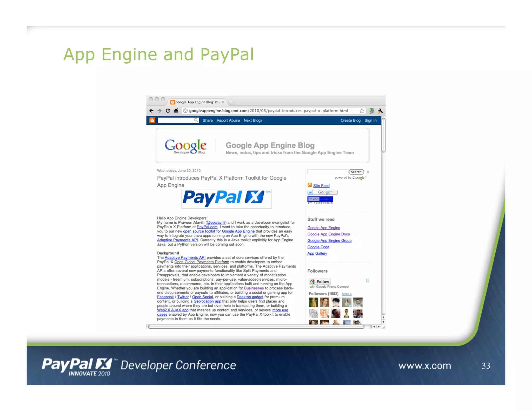Viewport: 532px width, 411px height.
Task: Click Create Blog in the navbar
Action: (x=350, y=120)
